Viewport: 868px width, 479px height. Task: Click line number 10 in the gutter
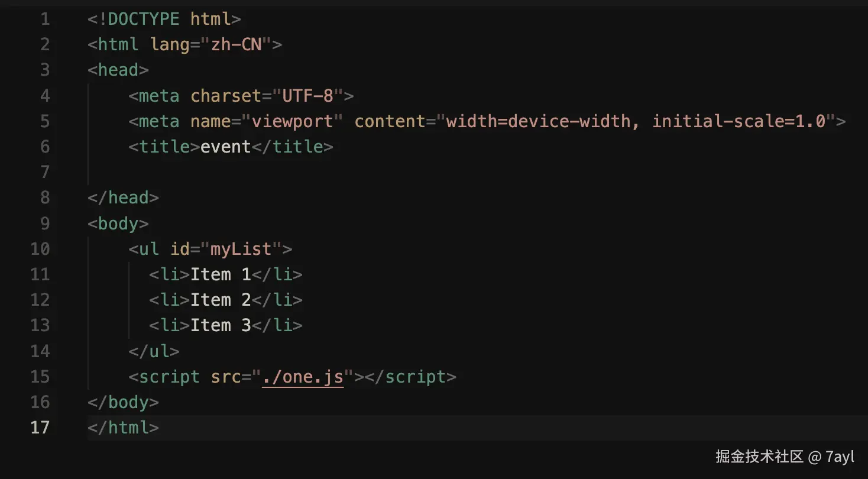[x=40, y=249]
